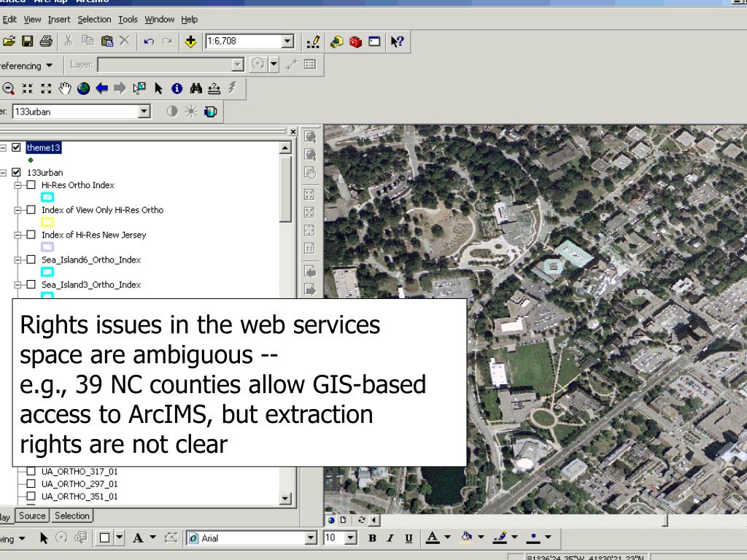
Task: Open the Arial font name dropdown
Action: [311, 538]
